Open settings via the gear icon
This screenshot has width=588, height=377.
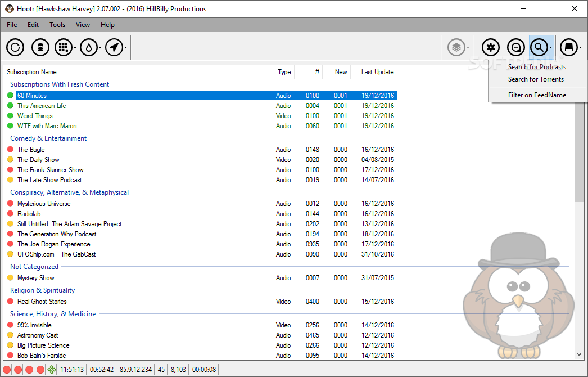click(491, 47)
